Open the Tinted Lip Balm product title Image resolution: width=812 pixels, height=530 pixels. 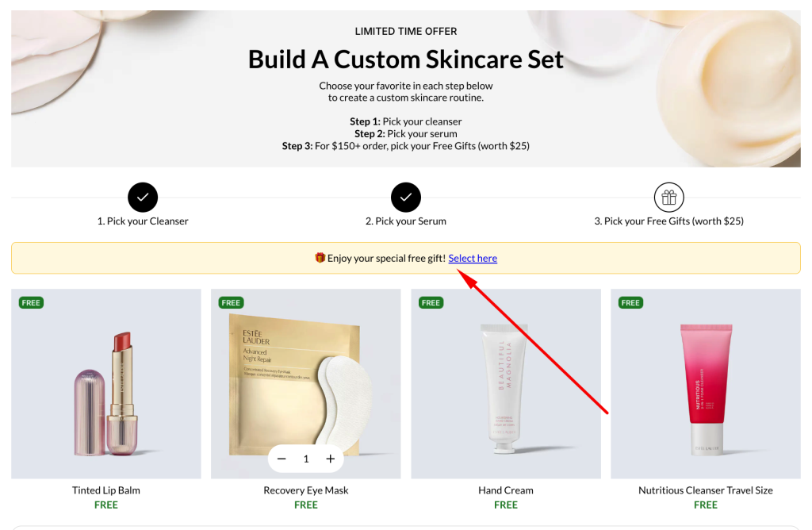(x=106, y=490)
